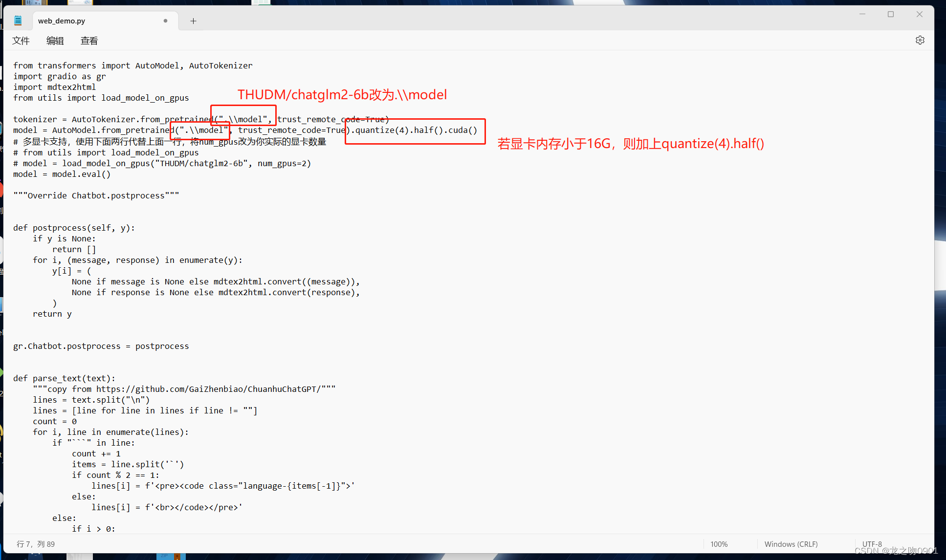This screenshot has width=946, height=560.
Task: Click the 行 7, 列 89 cursor position indicator
Action: 36,544
